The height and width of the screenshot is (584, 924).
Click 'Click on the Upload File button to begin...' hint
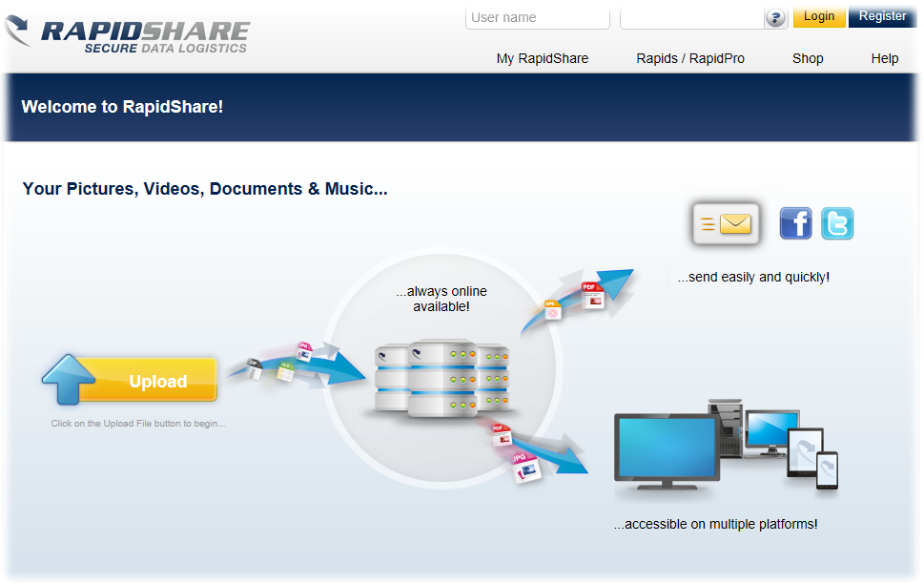(x=138, y=424)
